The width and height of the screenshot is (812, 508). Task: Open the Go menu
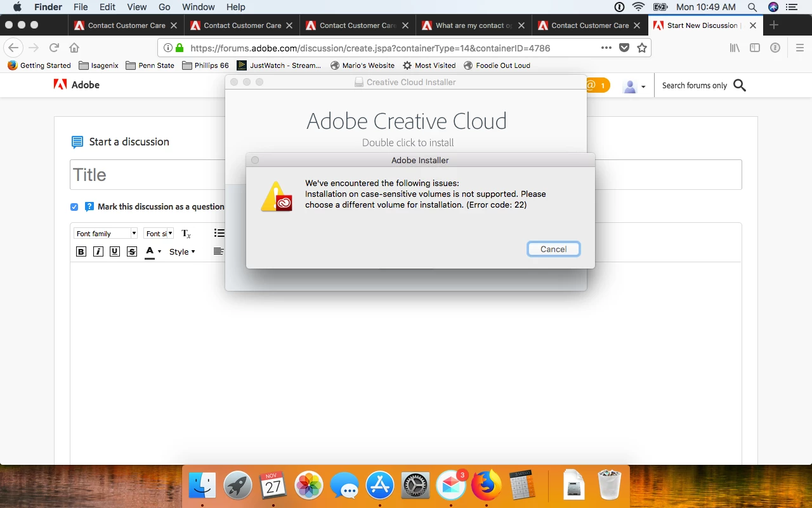(164, 7)
